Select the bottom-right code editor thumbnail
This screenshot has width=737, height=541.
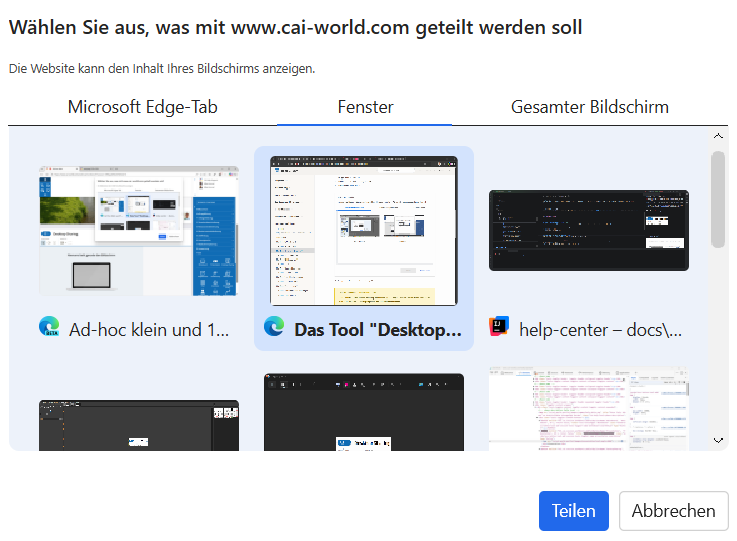589,408
